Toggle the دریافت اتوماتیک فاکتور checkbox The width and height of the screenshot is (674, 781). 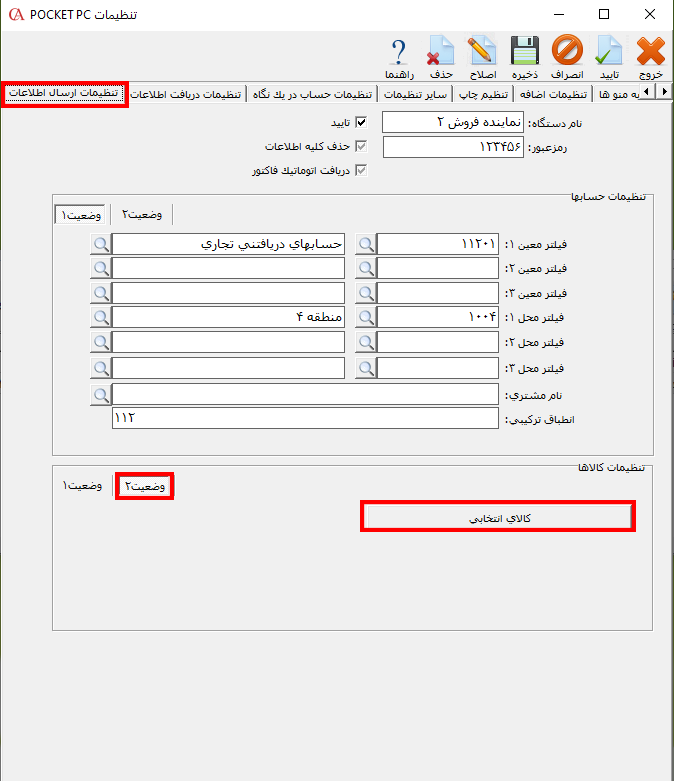tap(361, 171)
